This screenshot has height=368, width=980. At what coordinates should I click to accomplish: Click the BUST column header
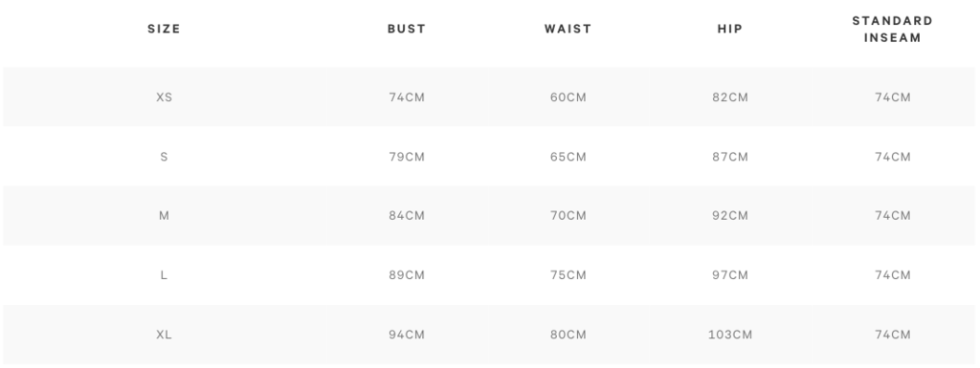click(x=406, y=29)
